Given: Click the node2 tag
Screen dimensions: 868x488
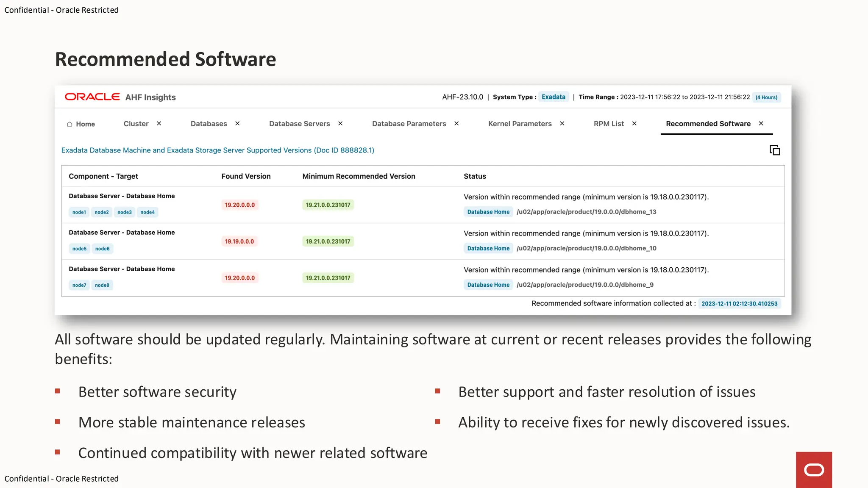Looking at the screenshot, I should pos(102,212).
